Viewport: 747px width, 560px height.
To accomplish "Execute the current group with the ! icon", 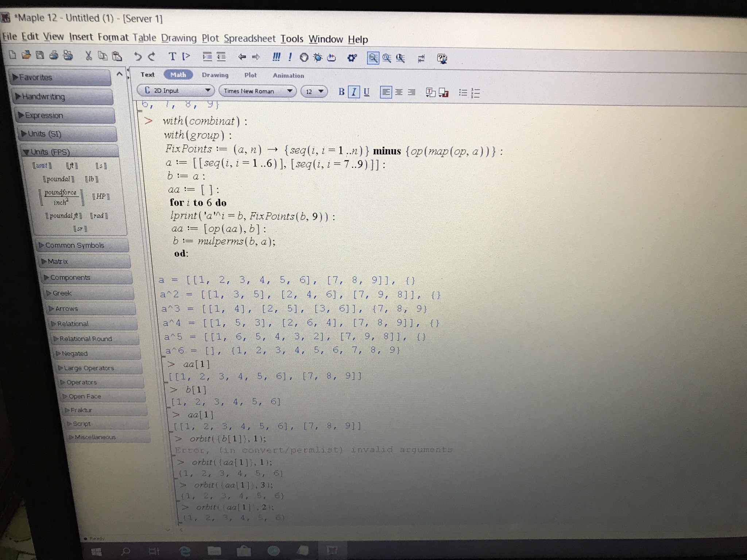I will [x=290, y=57].
